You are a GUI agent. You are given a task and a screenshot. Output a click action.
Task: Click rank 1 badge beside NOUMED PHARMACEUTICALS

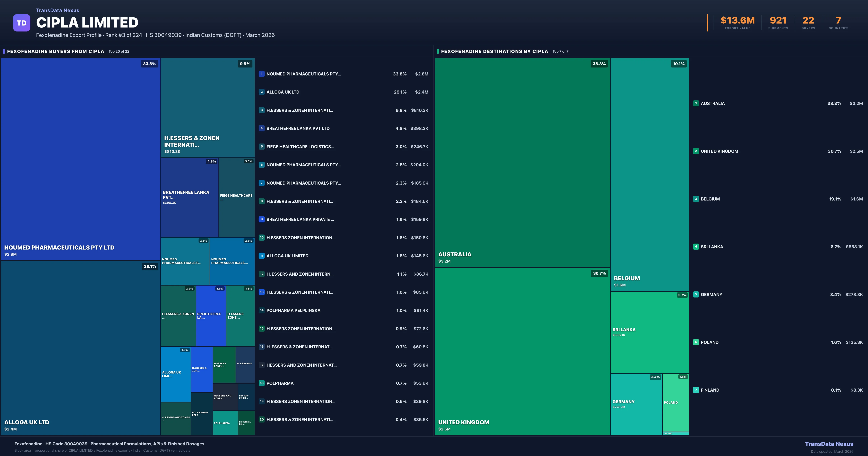click(x=261, y=74)
